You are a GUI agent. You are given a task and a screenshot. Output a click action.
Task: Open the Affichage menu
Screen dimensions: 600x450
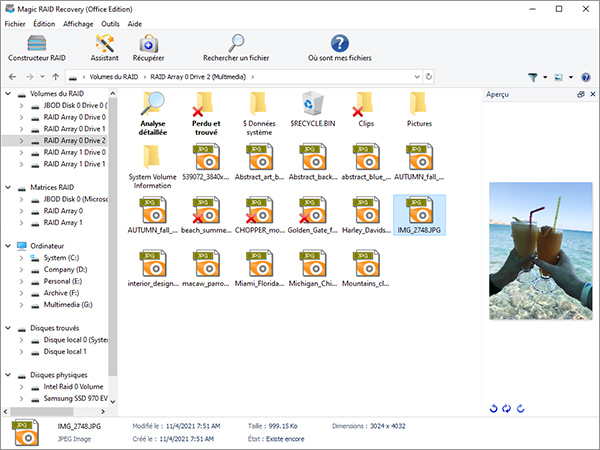click(78, 24)
